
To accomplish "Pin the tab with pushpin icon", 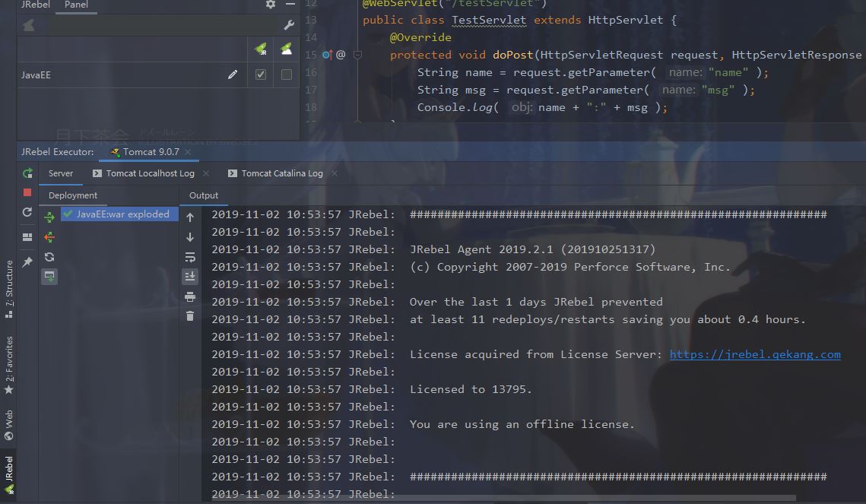I will [x=27, y=262].
